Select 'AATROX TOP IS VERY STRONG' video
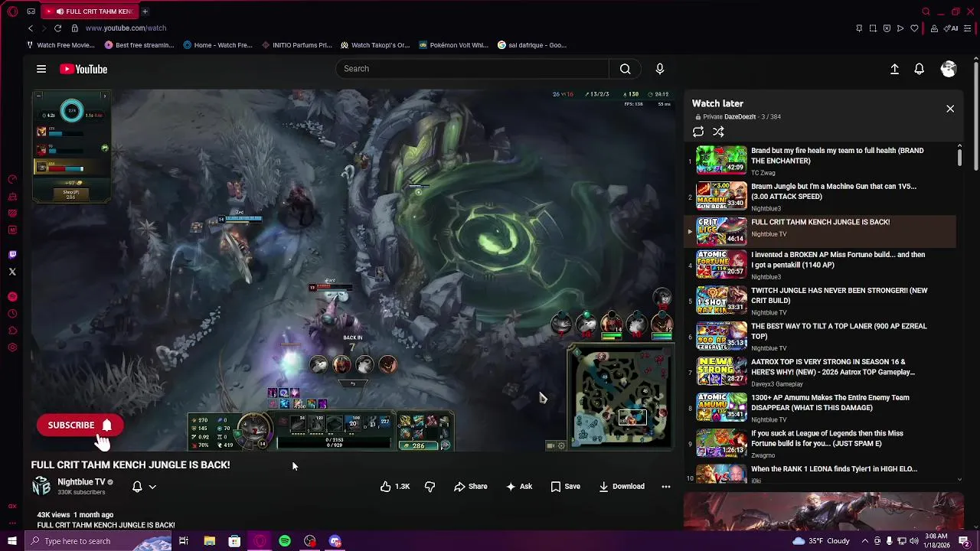This screenshot has width=980, height=551. click(x=821, y=372)
